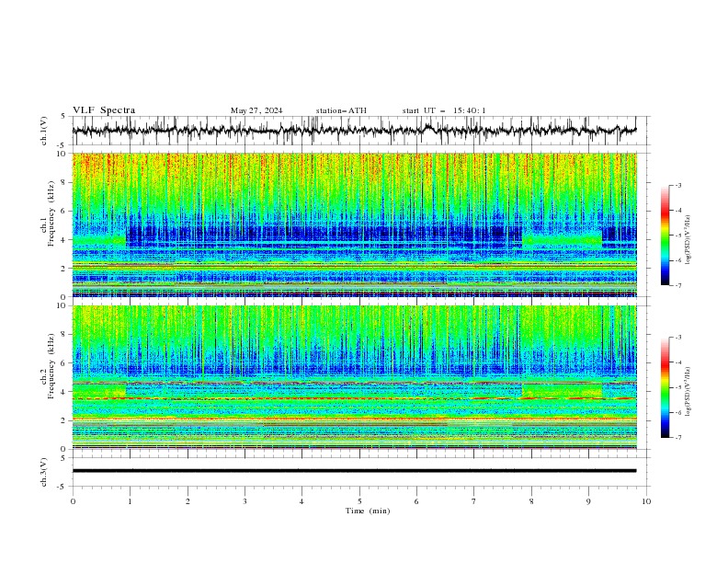
Task: Click the '8' tick on the time axis
Action: (531, 501)
